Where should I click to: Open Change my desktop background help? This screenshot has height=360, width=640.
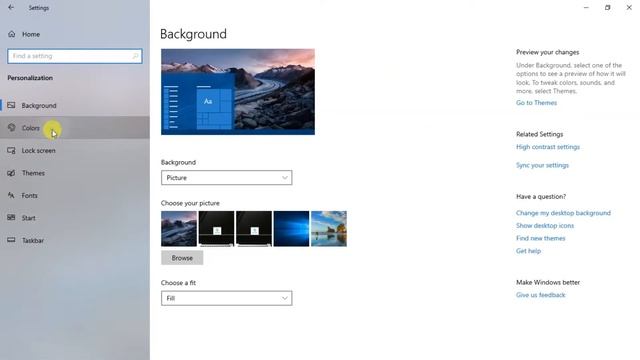pos(563,213)
